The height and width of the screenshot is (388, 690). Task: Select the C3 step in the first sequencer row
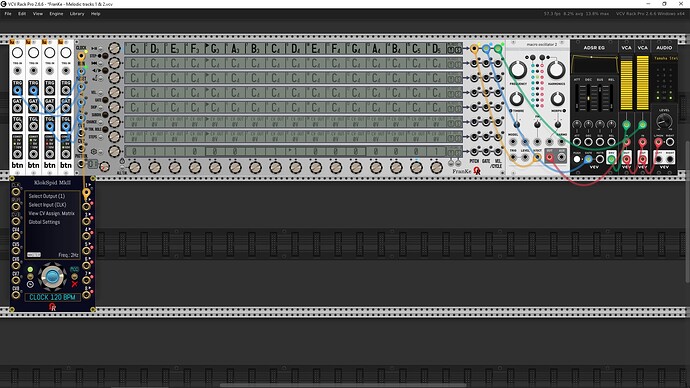click(x=134, y=48)
